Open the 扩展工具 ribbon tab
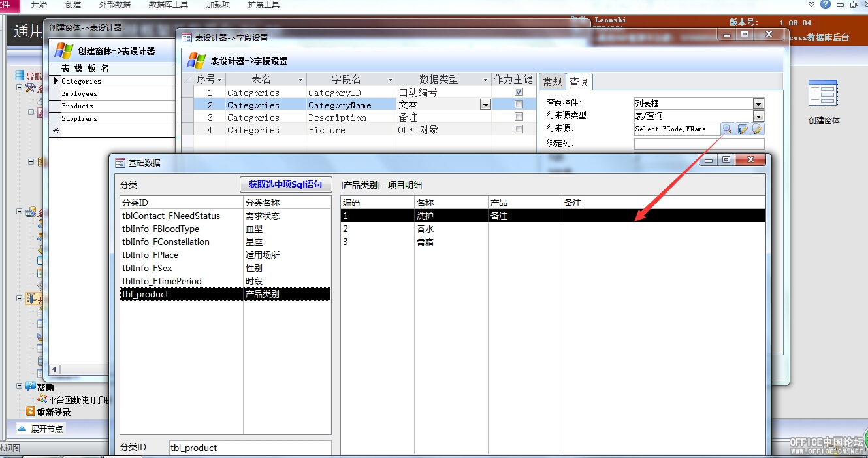 tap(264, 5)
